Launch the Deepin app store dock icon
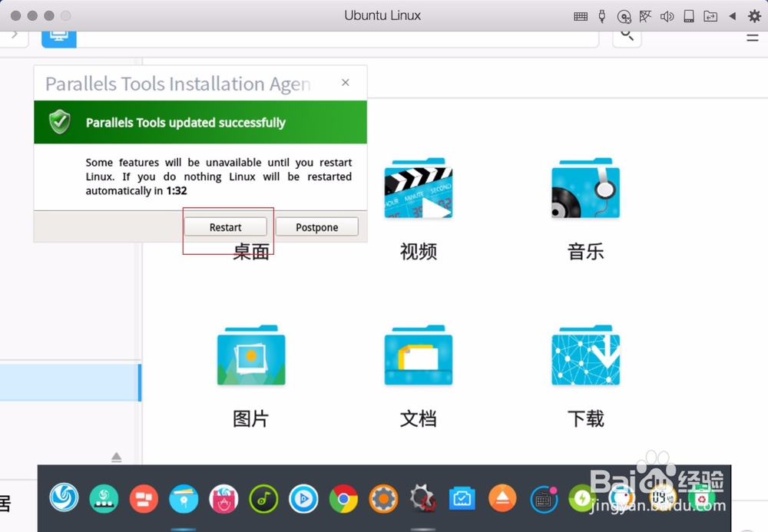Screen dimensions: 768x532 point(223,499)
